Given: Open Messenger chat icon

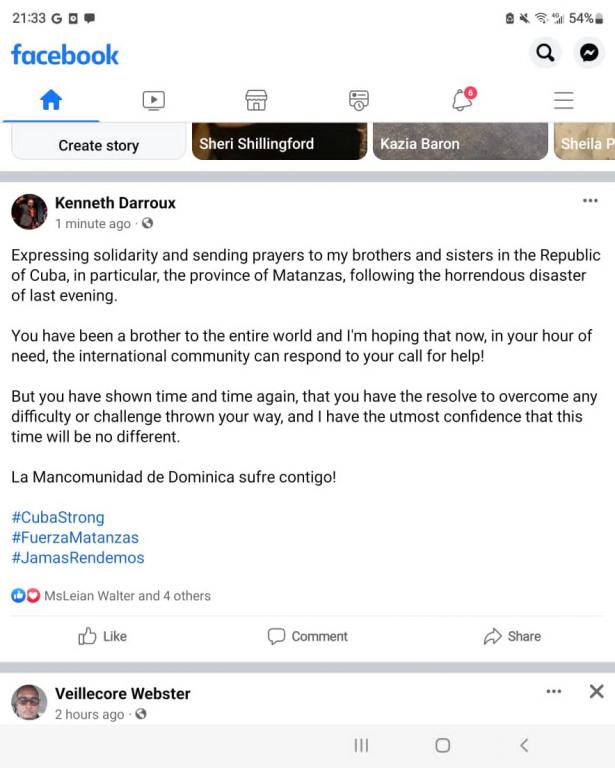Looking at the screenshot, I should point(589,52).
